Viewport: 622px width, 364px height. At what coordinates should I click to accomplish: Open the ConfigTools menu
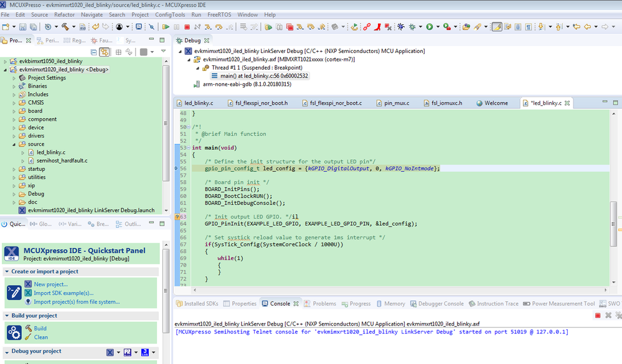[171, 14]
